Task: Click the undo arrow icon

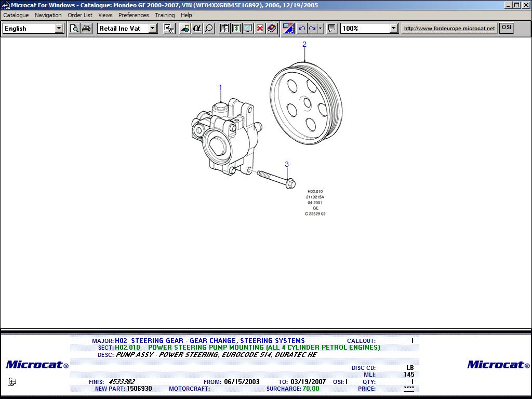Action: (301, 29)
